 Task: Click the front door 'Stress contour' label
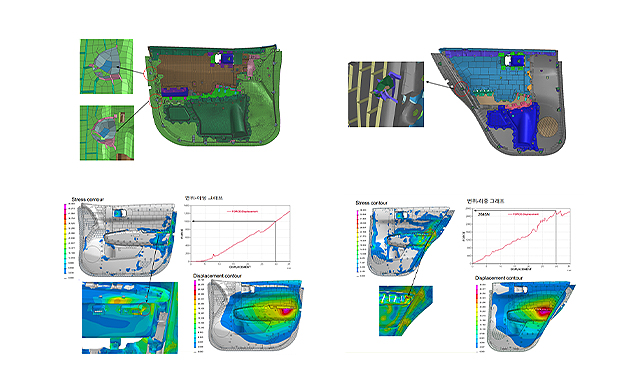tap(87, 199)
